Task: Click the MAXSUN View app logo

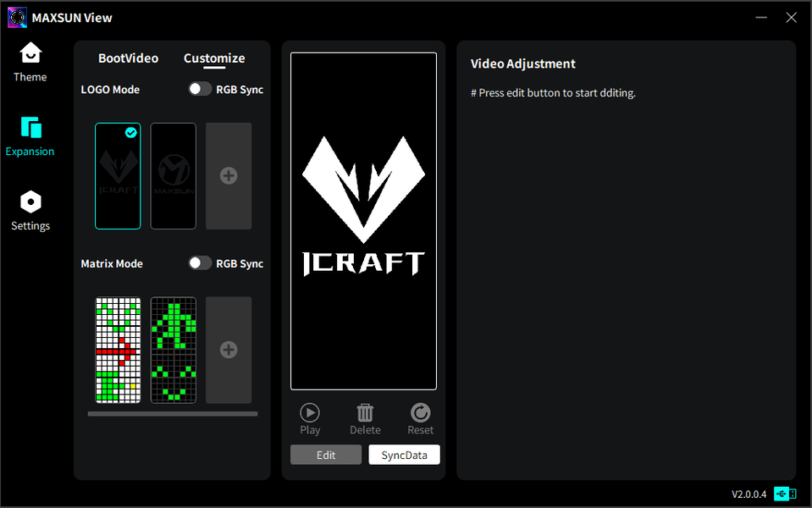Action: [17, 18]
